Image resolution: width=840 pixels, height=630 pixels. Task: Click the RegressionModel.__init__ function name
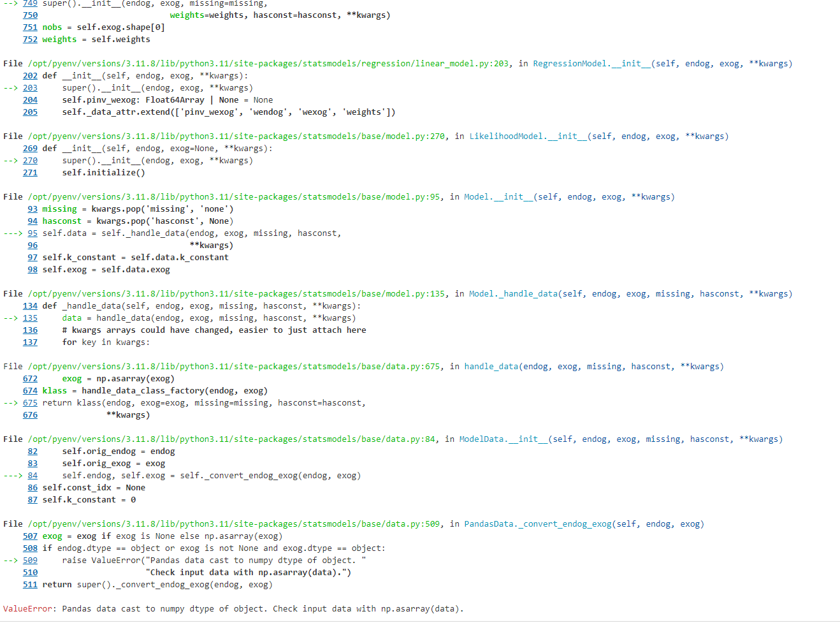[591, 64]
